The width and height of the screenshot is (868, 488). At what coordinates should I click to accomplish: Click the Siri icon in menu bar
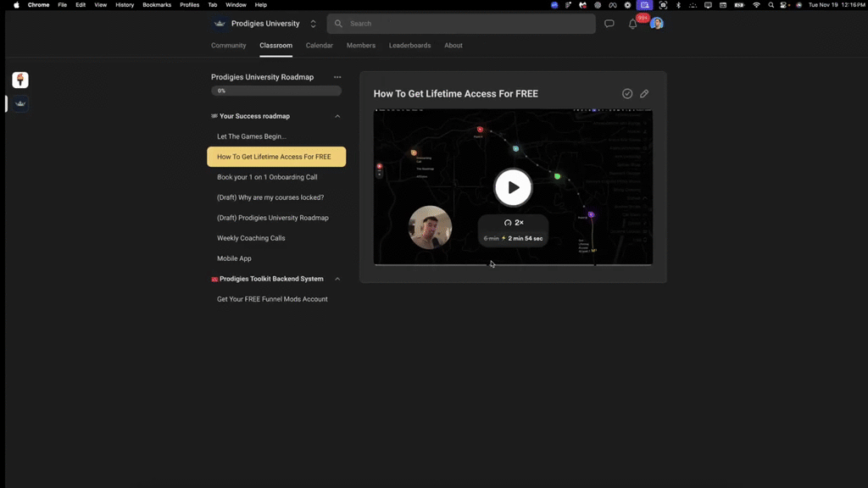(798, 5)
